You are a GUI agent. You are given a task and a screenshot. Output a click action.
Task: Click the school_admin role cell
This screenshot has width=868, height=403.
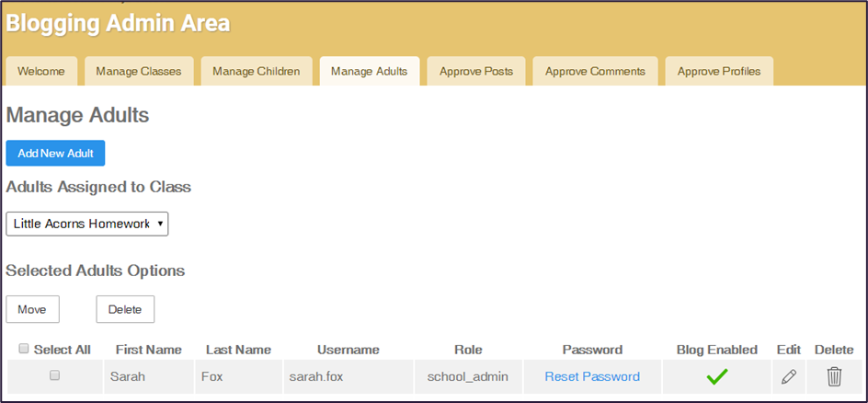468,376
